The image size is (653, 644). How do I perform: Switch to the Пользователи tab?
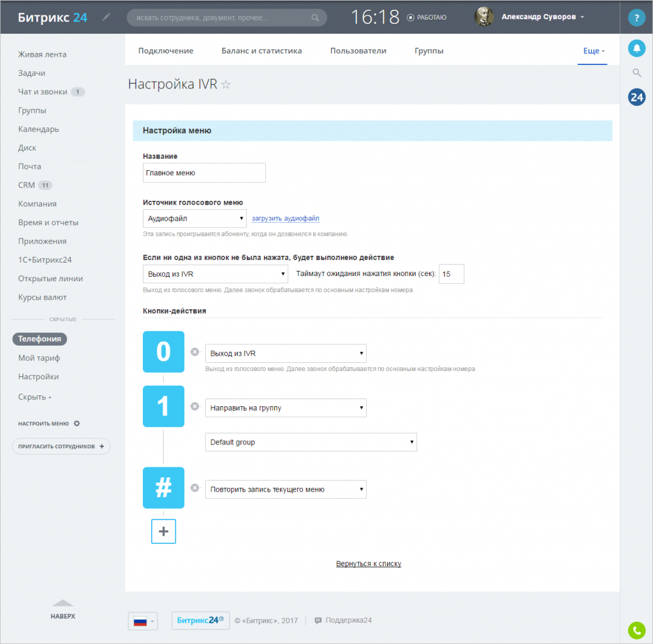pyautogui.click(x=358, y=51)
